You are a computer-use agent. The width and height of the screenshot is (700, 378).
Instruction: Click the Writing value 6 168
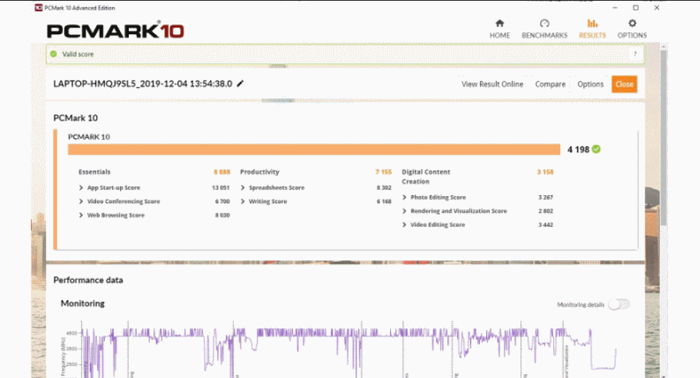tap(384, 202)
